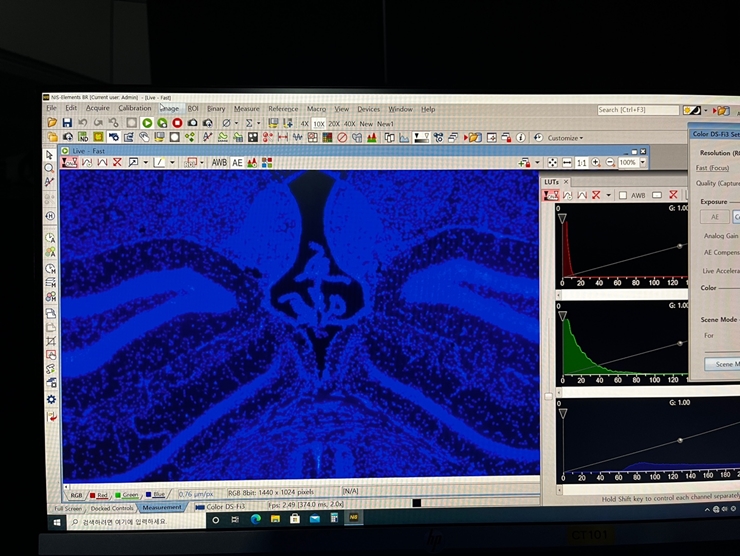Click the green Live play button
Screen dimensions: 740x556
point(147,123)
